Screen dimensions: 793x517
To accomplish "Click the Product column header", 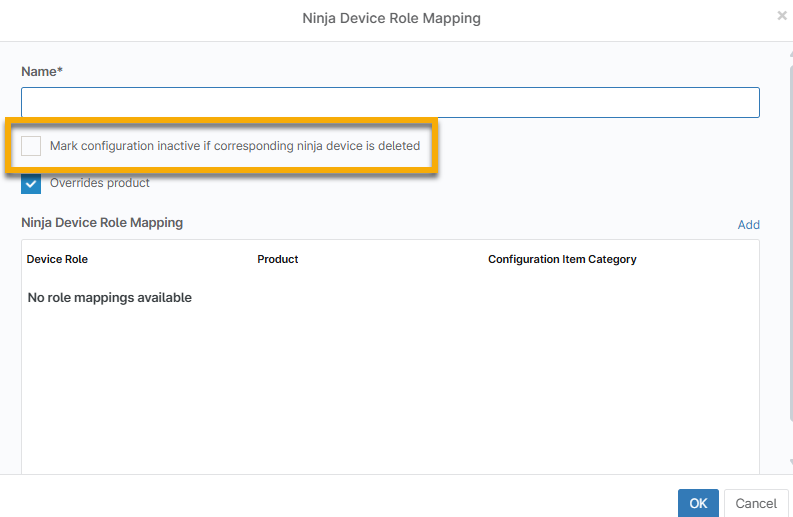I will click(278, 259).
